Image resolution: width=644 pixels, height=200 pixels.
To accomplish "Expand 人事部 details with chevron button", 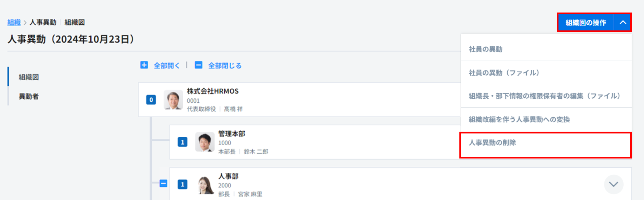I will click(x=613, y=184).
